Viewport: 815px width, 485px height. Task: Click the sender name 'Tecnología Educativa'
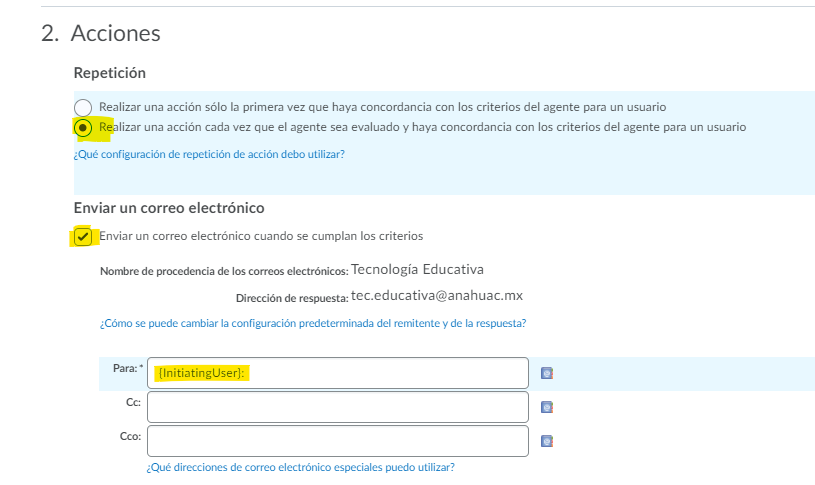click(417, 269)
